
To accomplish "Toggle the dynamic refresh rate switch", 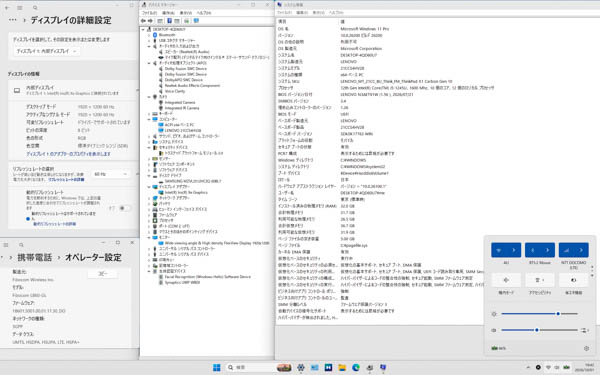I will [x=123, y=208].
